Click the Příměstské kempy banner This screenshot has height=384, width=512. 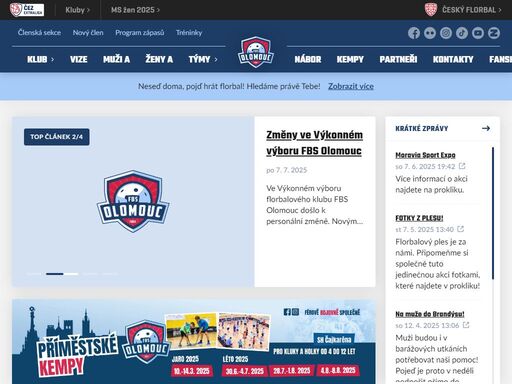(194, 341)
